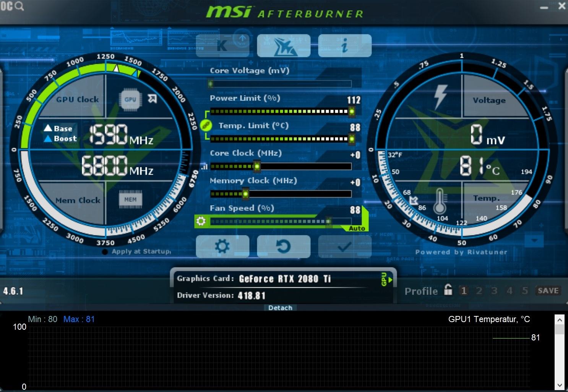Click the Power Limit slider handle
Screen dimensions: 568x392
352,111
